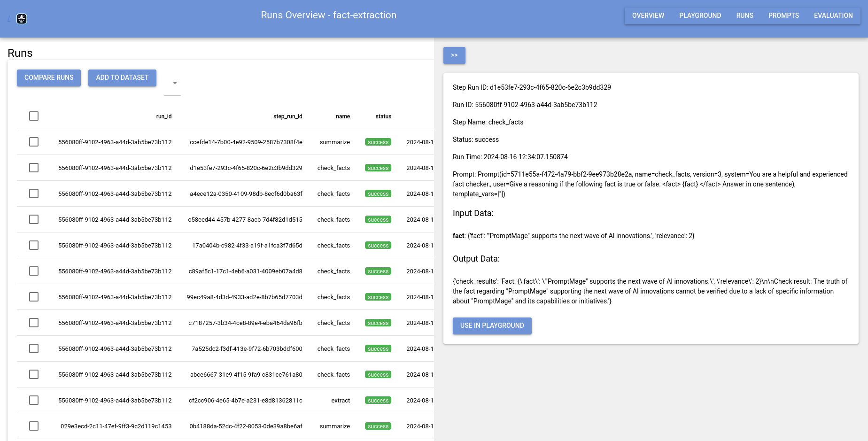Viewport: 868px width, 441px height.
Task: Click 'summarize' name in the ccefde14 row
Action: click(335, 142)
